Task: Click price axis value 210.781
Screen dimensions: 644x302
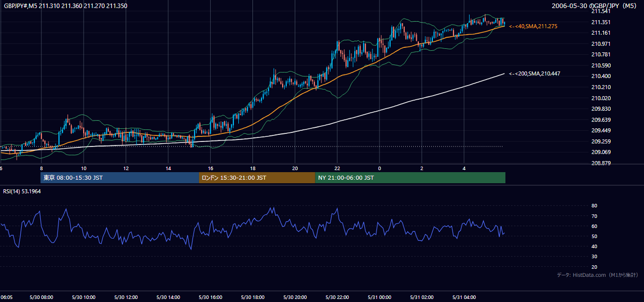Action: tap(600, 54)
